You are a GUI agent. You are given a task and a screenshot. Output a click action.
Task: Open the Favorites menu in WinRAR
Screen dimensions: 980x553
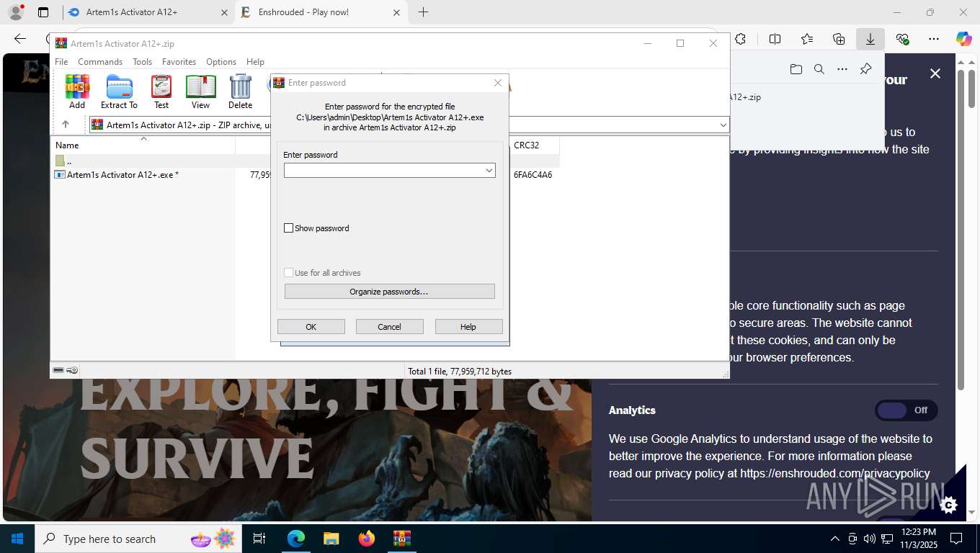click(179, 62)
